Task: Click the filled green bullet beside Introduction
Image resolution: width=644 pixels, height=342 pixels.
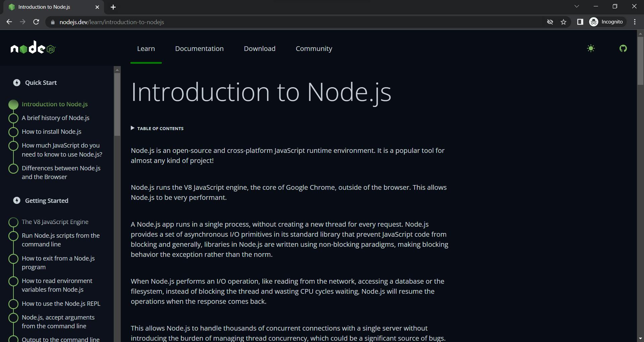Action: click(13, 105)
